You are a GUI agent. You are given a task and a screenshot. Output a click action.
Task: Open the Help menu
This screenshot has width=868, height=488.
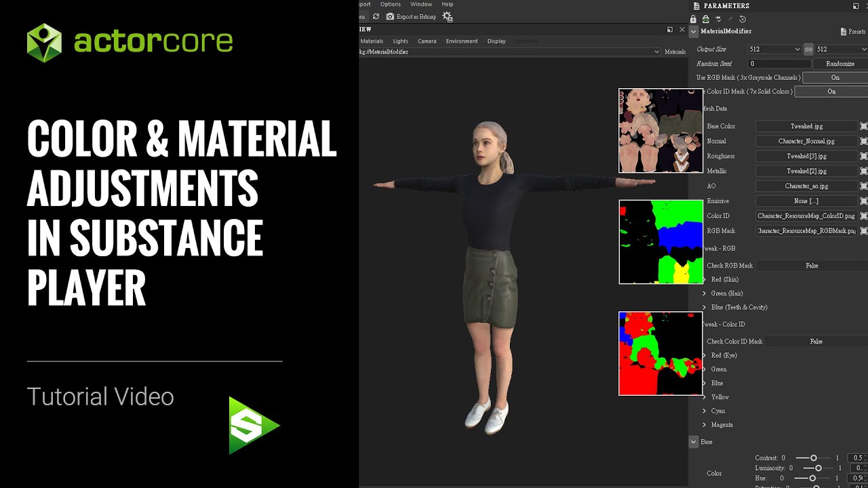point(448,4)
